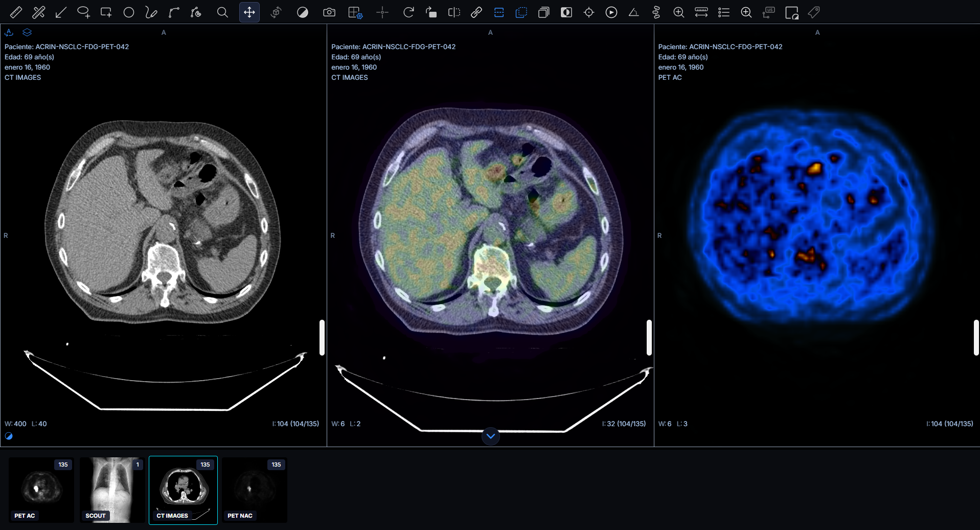Toggle the layers icon in left viewport
The width and height of the screenshot is (980, 530).
point(27,32)
